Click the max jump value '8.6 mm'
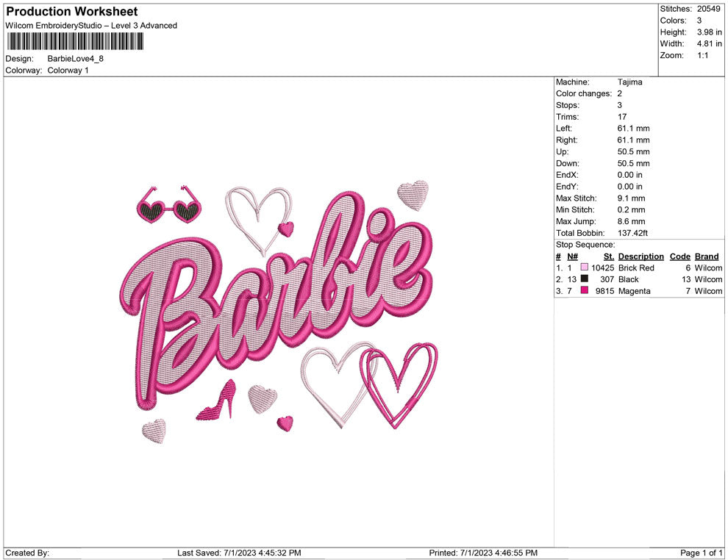728x560 pixels. point(631,221)
